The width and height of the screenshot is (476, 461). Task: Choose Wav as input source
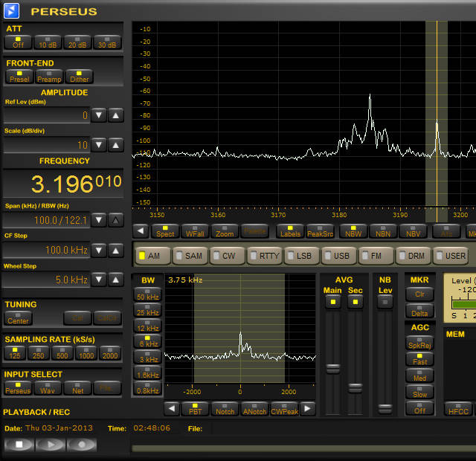[48, 388]
